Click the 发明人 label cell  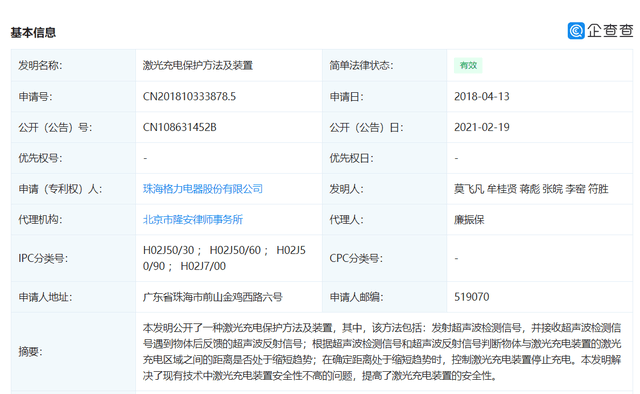pos(384,189)
